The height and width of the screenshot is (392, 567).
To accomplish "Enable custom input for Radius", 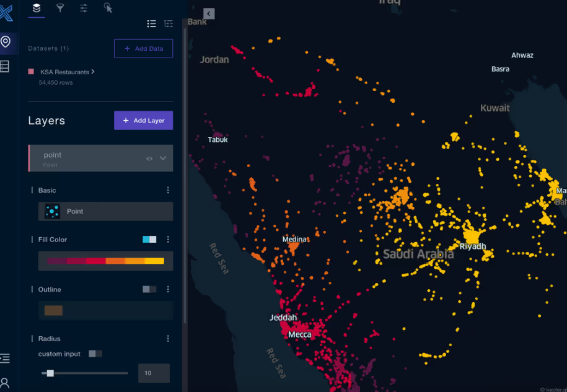I will tap(94, 354).
